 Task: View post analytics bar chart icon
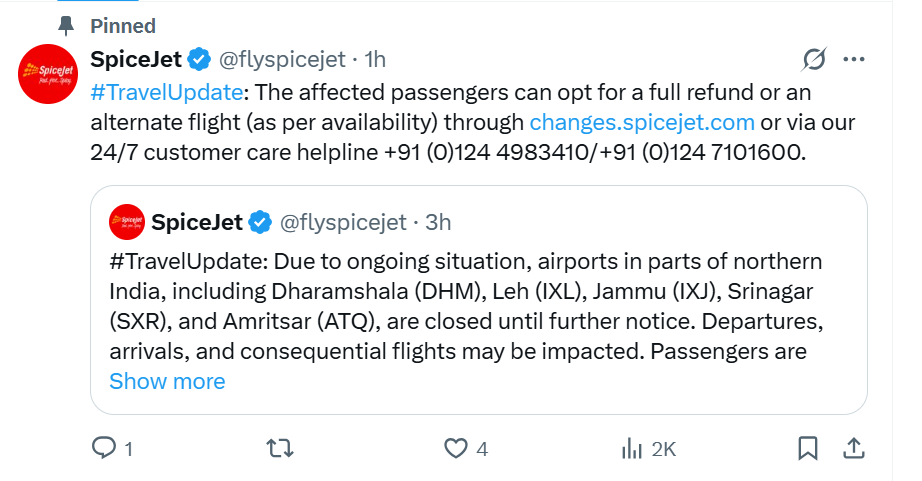[x=632, y=449]
